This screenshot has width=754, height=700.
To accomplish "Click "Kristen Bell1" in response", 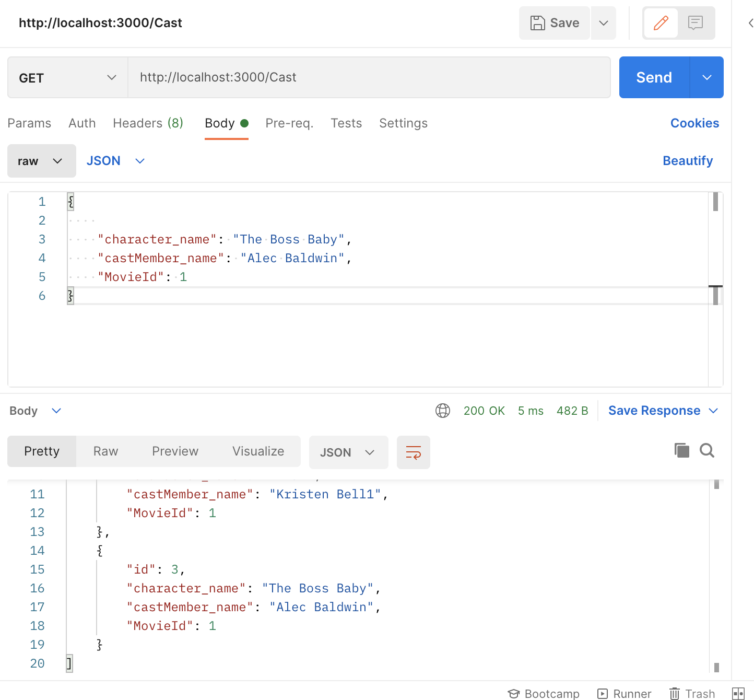I will (x=325, y=494).
